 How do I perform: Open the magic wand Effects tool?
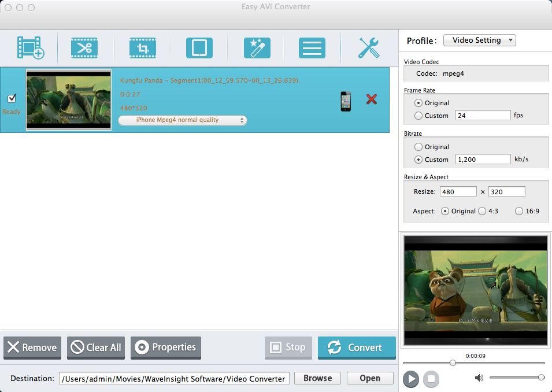click(257, 48)
